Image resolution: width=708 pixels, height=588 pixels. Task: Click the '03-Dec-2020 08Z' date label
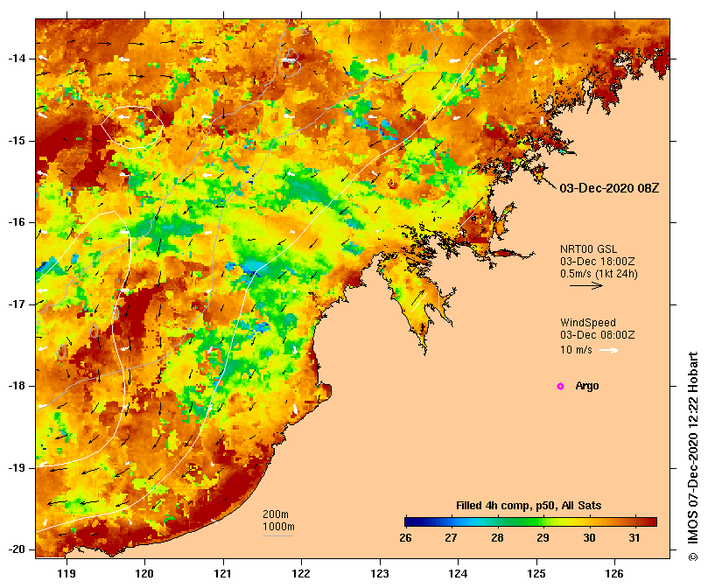[609, 188]
